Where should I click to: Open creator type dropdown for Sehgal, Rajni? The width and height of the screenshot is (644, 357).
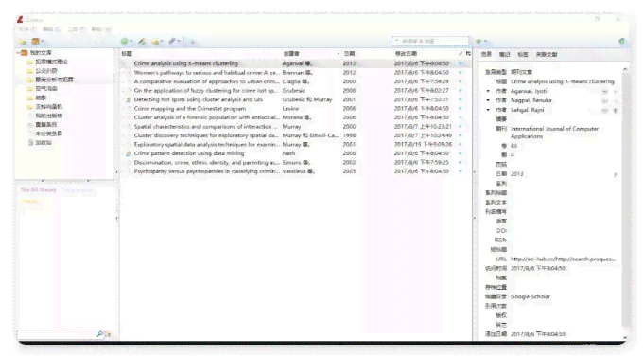[x=488, y=110]
